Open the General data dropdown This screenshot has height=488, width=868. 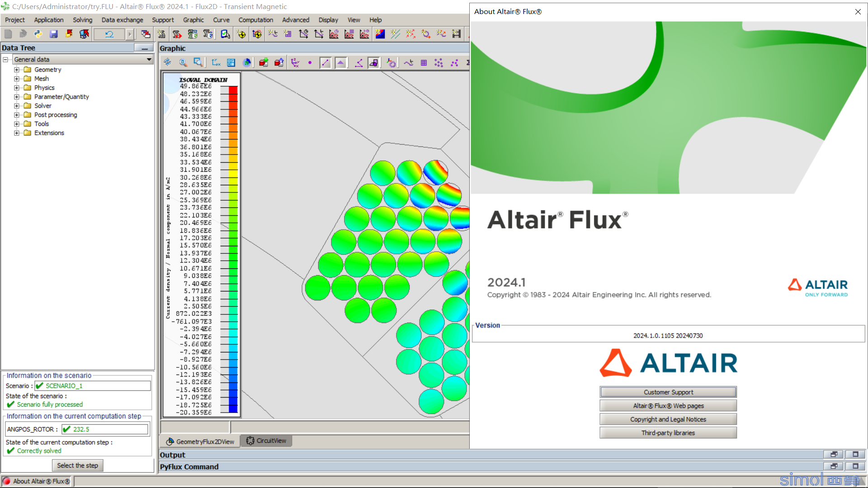pos(149,59)
